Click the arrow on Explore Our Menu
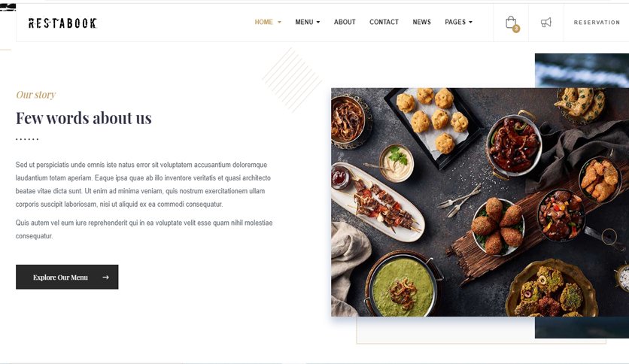629x364 pixels. [x=105, y=277]
